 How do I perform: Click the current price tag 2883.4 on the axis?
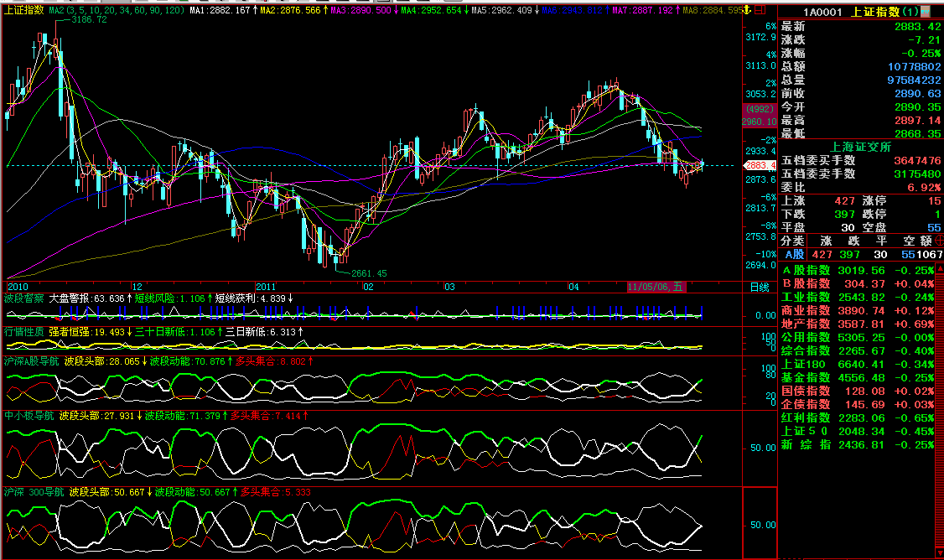tap(760, 165)
